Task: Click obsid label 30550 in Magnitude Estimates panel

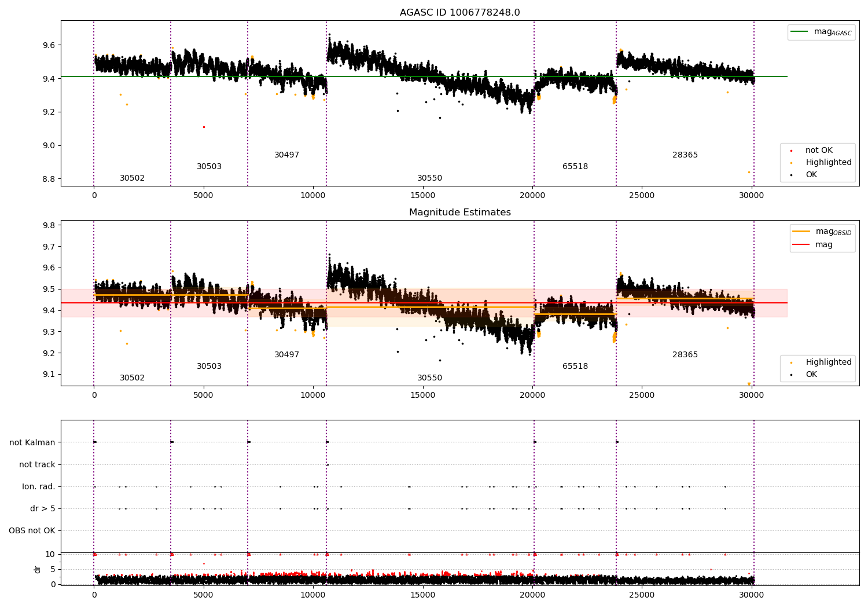Action: [429, 378]
